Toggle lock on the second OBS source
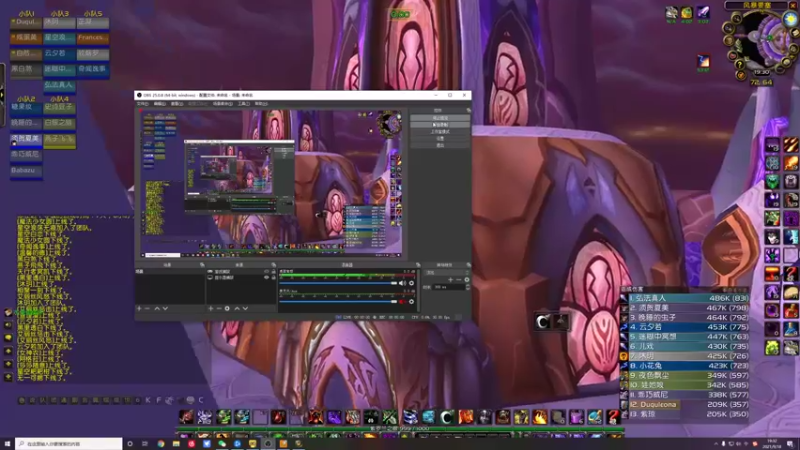Image resolution: width=800 pixels, height=450 pixels. pos(273,278)
